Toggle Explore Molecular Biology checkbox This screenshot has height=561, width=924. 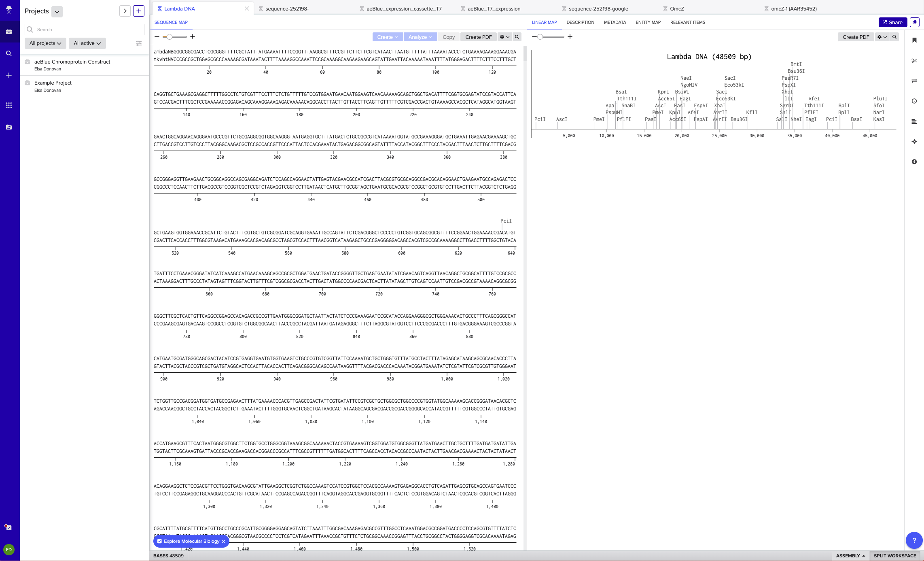click(160, 541)
